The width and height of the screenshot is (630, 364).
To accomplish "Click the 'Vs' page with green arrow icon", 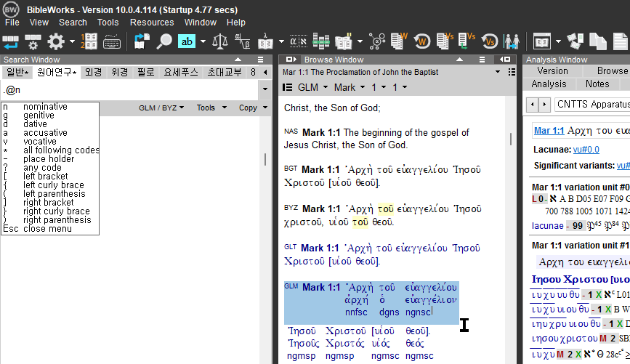I will point(467,41).
